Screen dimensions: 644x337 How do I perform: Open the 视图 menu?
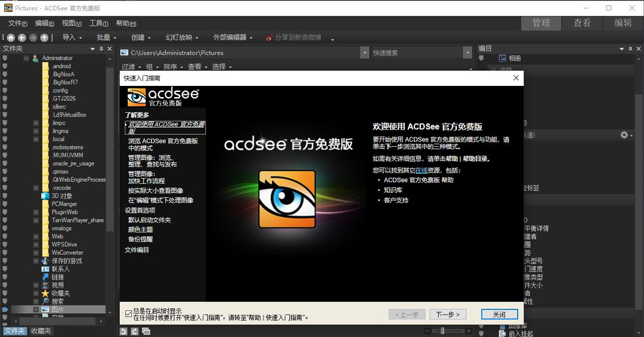tap(72, 23)
